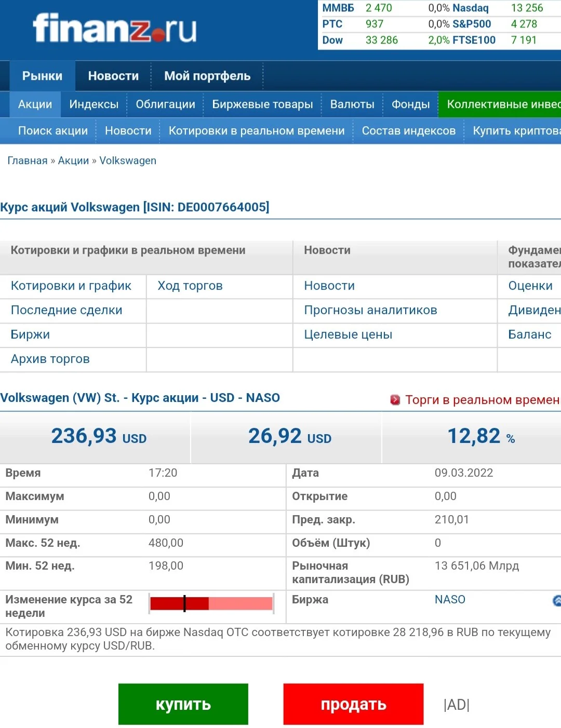561x728 pixels.
Task: Click the date value 09.03.2022
Action: (464, 473)
